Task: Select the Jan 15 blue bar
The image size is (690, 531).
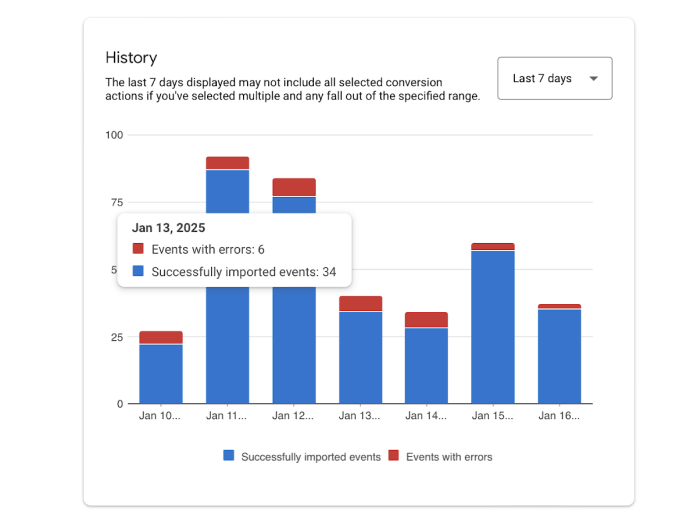Action: (x=493, y=327)
